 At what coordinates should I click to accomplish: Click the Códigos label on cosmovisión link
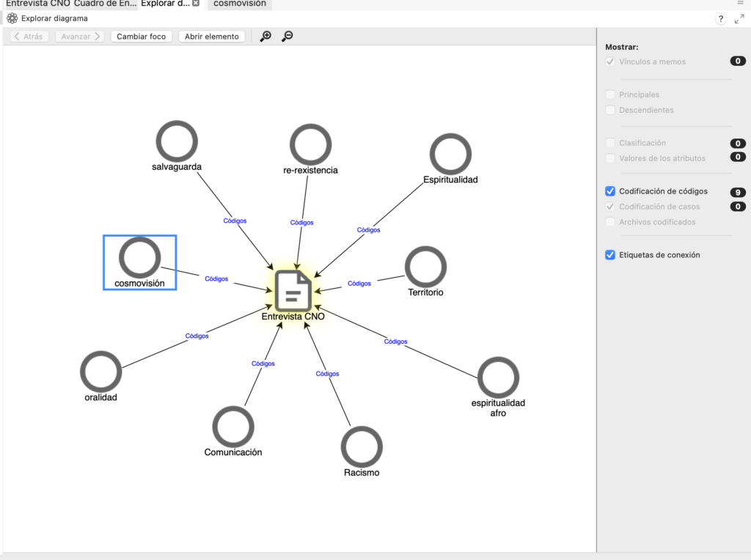tap(216, 279)
